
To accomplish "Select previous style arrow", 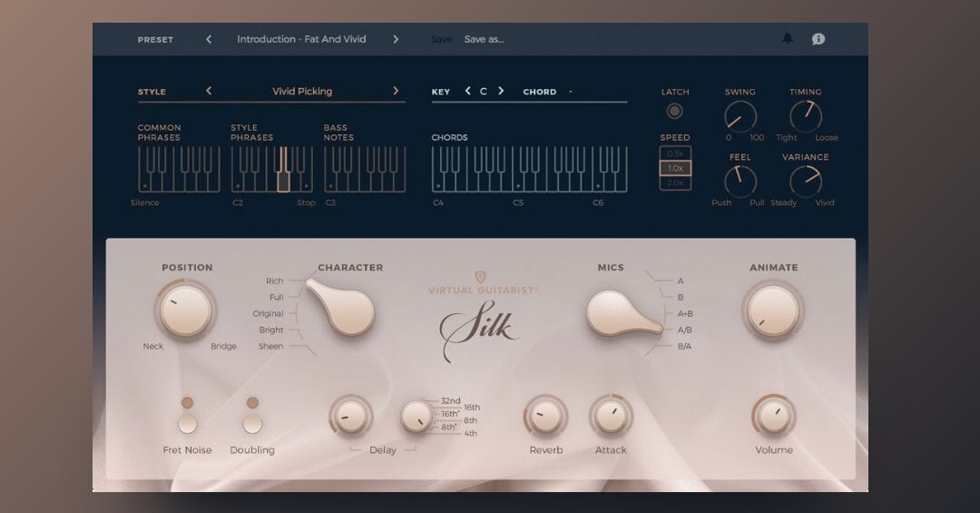I will click(209, 91).
